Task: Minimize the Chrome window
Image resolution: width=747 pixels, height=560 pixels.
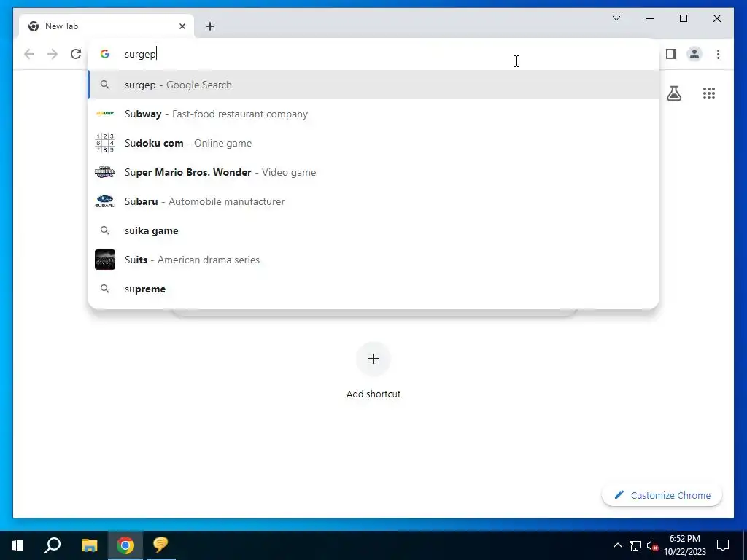Action: (x=650, y=18)
